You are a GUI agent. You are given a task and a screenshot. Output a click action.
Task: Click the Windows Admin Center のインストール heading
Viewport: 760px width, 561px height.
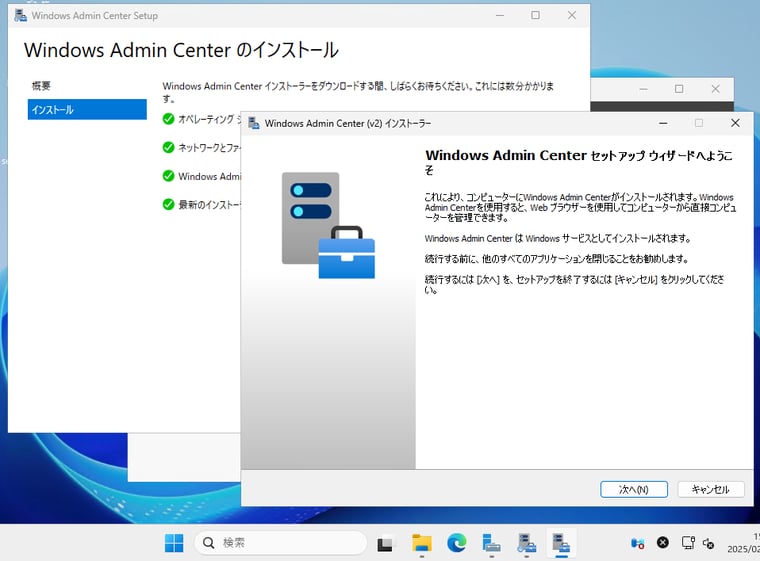coord(181,50)
